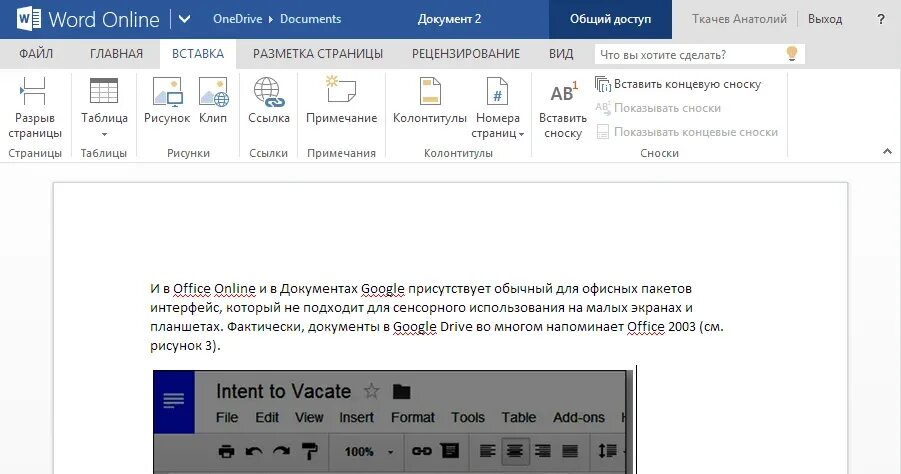Go to OneDrive breadcrumb link
901x474 pixels.
pyautogui.click(x=237, y=19)
